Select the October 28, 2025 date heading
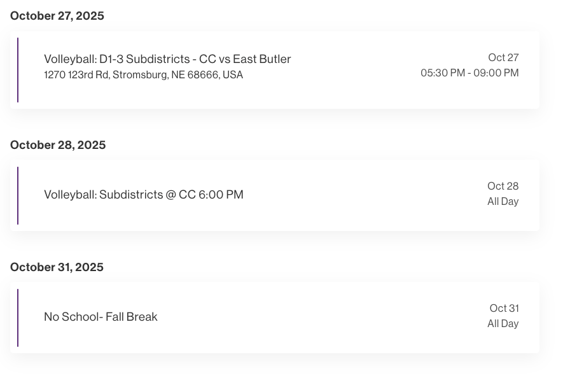The height and width of the screenshot is (392, 570). [x=58, y=145]
